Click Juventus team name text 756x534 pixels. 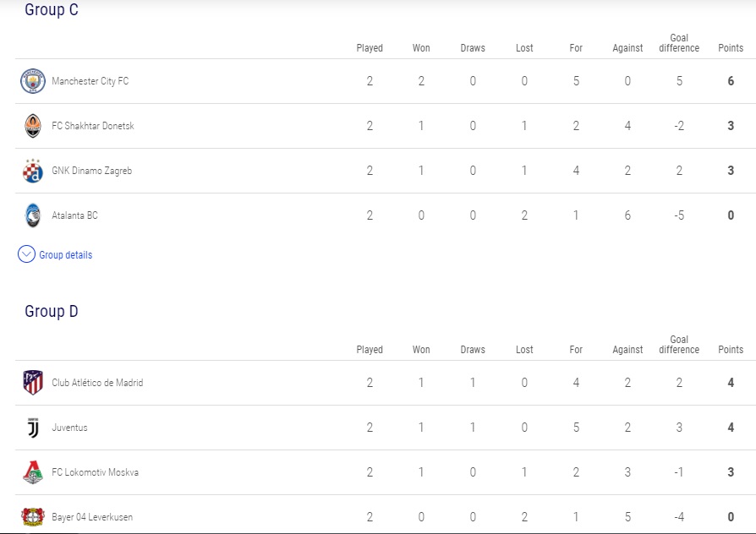pyautogui.click(x=69, y=428)
